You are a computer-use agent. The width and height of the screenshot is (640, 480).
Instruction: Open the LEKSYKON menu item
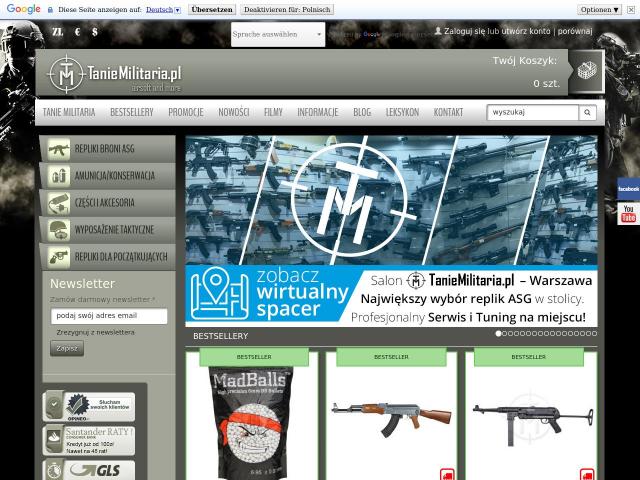pos(402,112)
